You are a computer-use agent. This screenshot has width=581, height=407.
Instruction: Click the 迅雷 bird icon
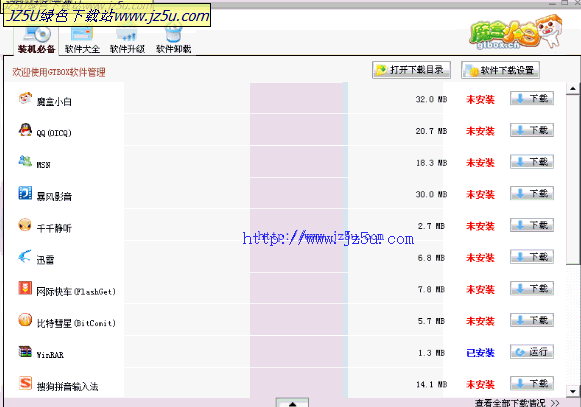pos(25,257)
